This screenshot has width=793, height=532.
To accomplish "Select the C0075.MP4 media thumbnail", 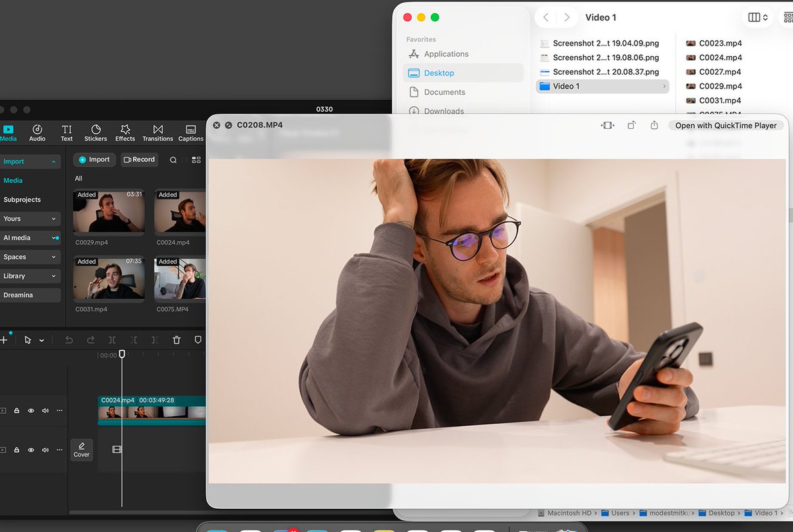I will tap(180, 279).
